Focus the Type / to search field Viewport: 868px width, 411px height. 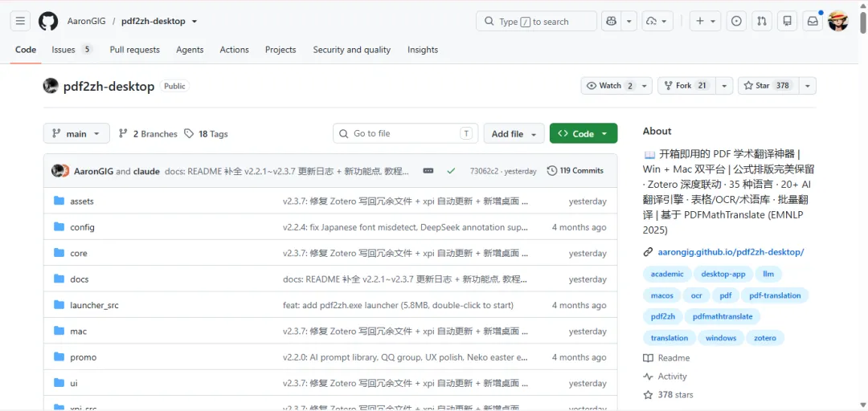(x=536, y=22)
